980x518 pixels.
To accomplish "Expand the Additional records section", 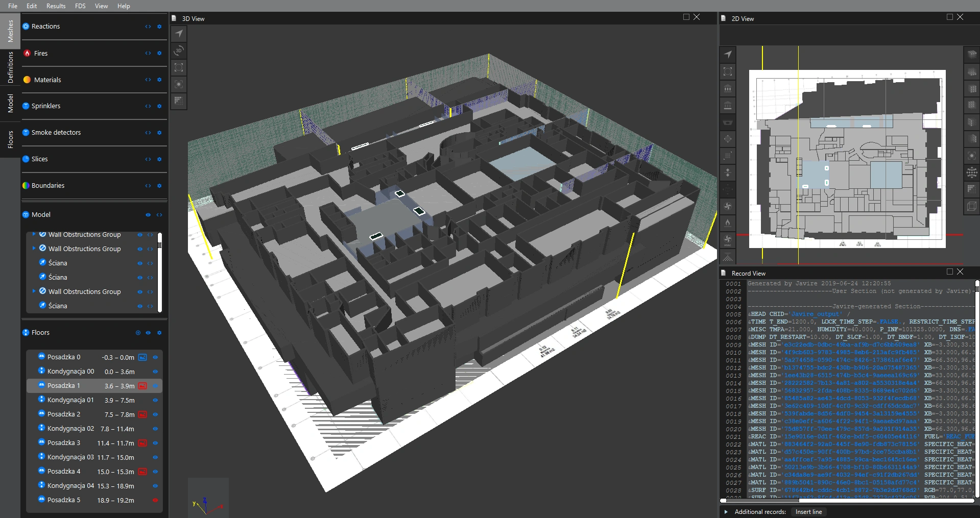I will [726, 512].
